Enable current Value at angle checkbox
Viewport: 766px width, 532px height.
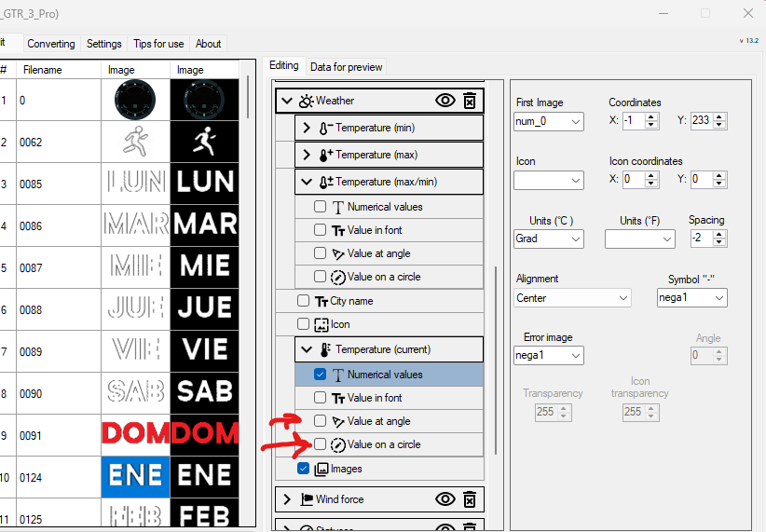pyautogui.click(x=320, y=420)
